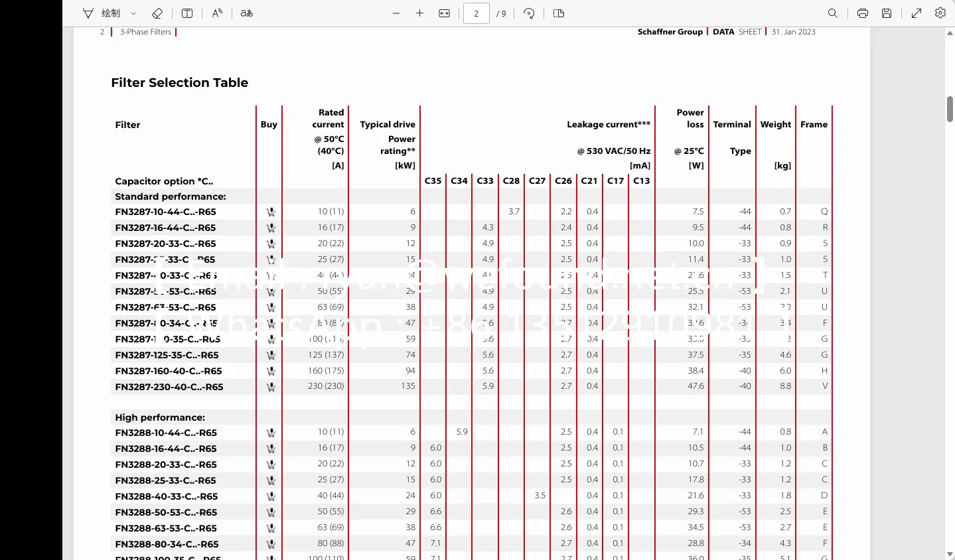Click the buy cart for FN3287-160-40-C..-R65
This screenshot has height=560, width=955.
(x=271, y=371)
